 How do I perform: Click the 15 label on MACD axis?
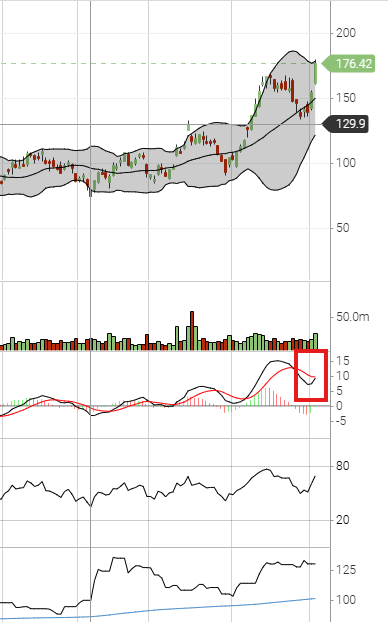coord(343,361)
